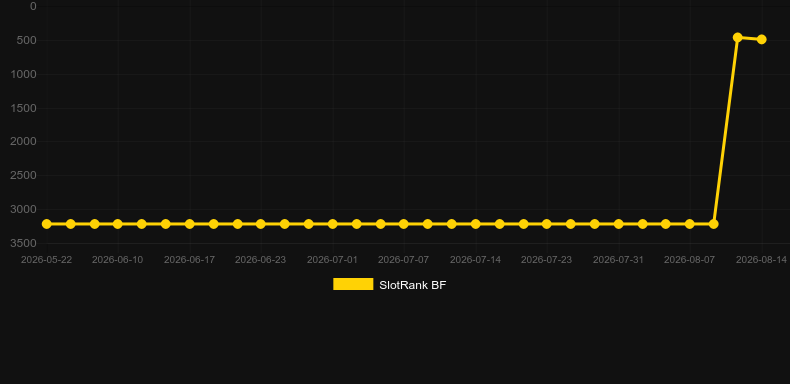
Task: Select the data point above 2026-06-10
Action: tap(117, 224)
